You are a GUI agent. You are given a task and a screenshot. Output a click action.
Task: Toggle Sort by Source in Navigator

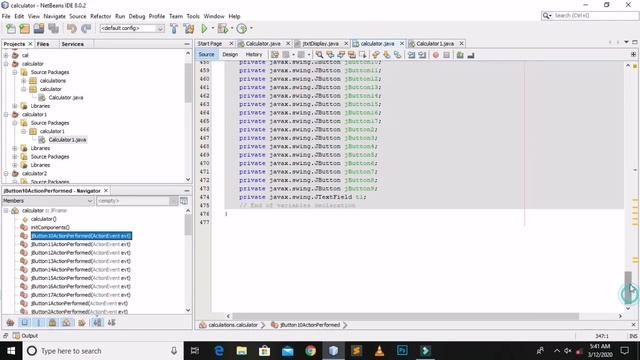(111, 322)
